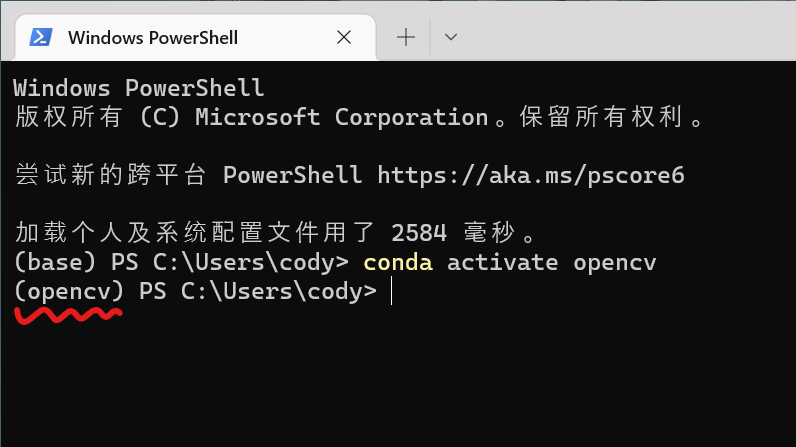Click PowerShell in the cross-platform line
Image resolution: width=796 pixels, height=447 pixels.
(292, 175)
